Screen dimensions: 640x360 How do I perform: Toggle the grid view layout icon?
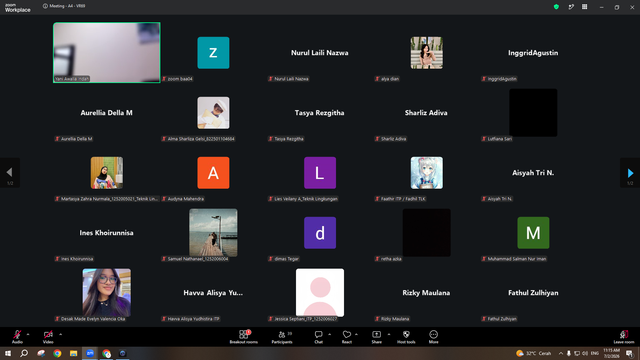(x=585, y=7)
